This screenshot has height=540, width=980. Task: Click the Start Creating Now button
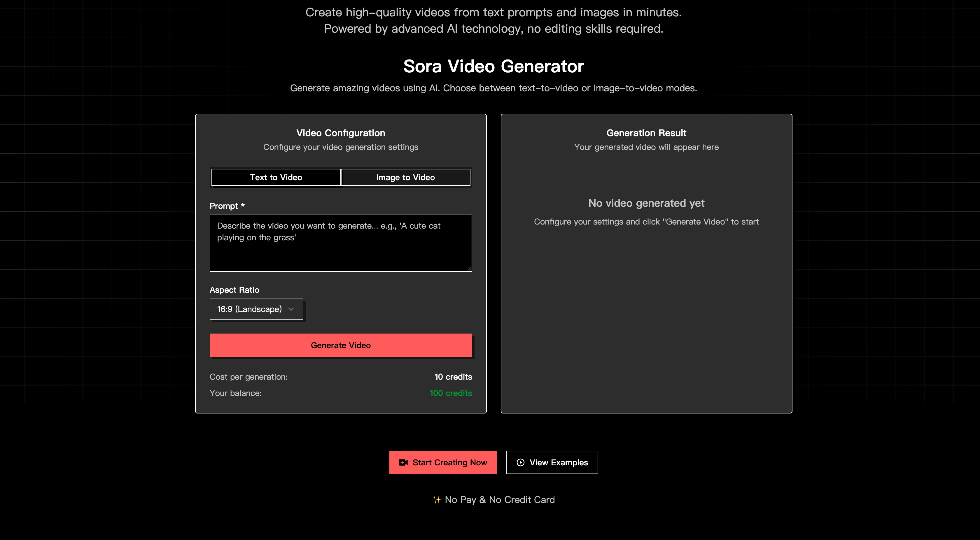point(442,462)
